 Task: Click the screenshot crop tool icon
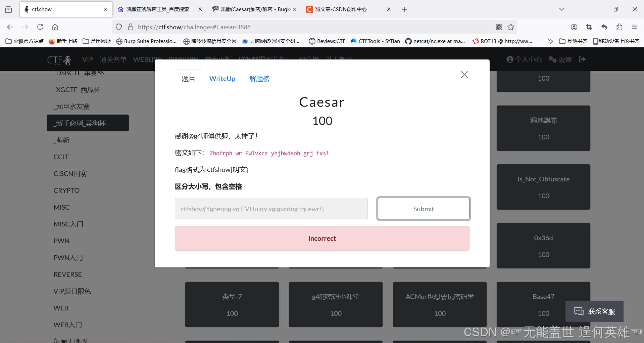589,27
